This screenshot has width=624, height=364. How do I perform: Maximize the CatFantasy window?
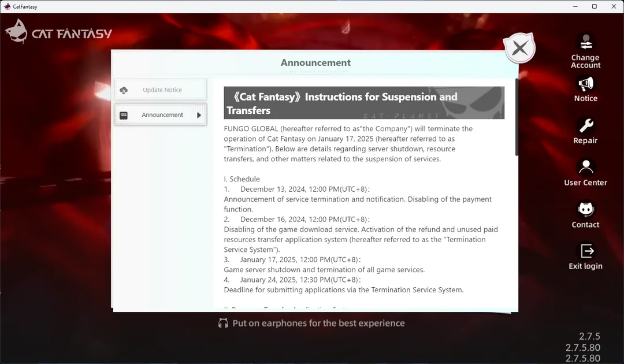[x=594, y=6]
